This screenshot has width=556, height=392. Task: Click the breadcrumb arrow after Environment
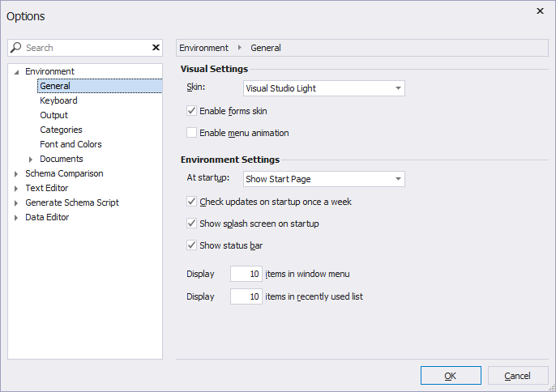point(240,48)
